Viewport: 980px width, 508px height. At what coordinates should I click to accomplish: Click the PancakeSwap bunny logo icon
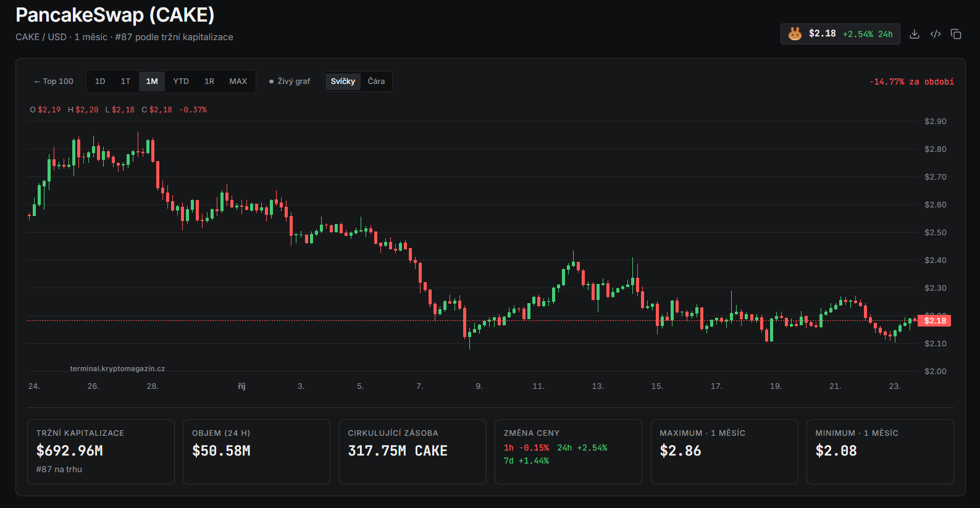pos(795,33)
